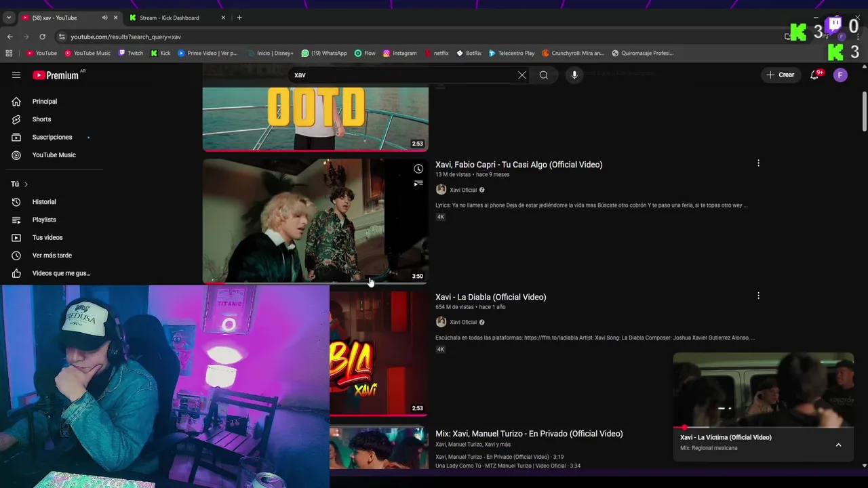Open the WhatsApp bookmark
This screenshot has height=488, width=868.
(324, 53)
